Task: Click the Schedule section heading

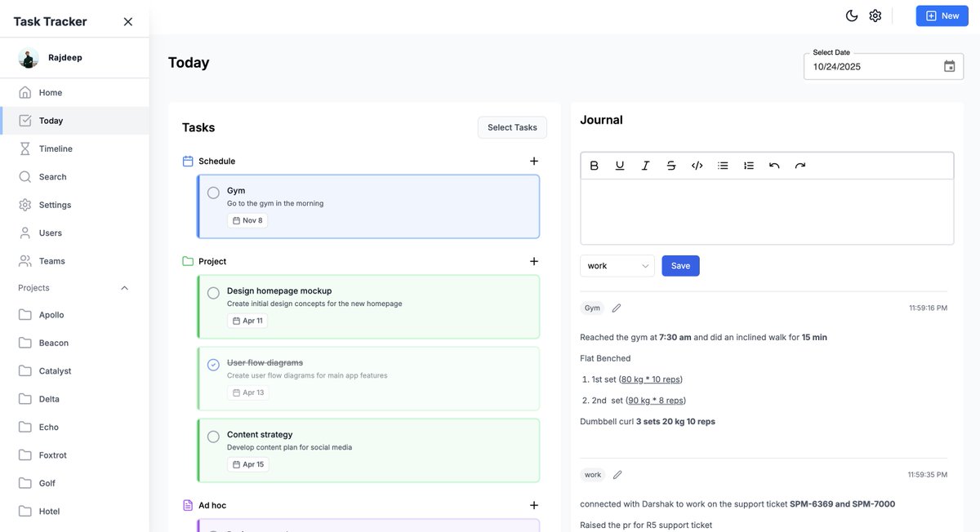Action: tap(216, 162)
